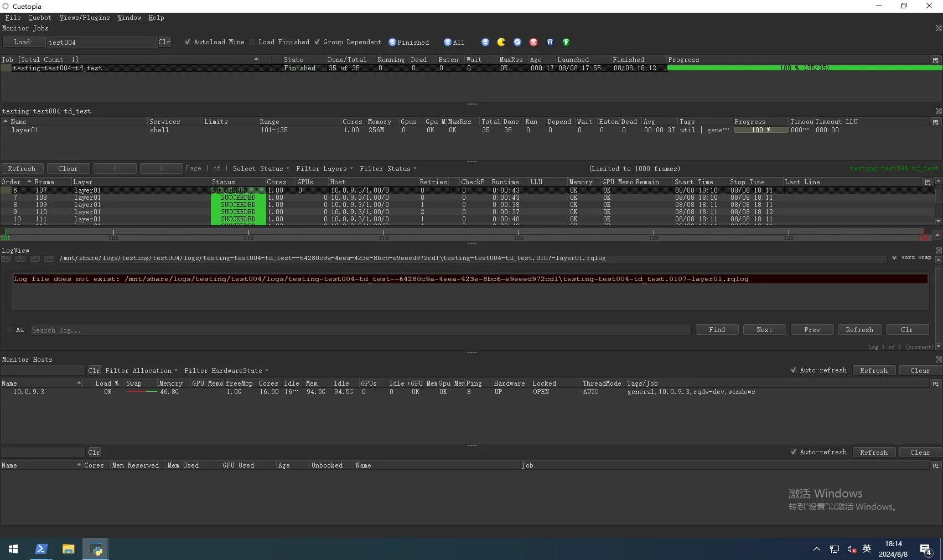Show hidden system tray icons
Image resolution: width=943 pixels, height=560 pixels.
point(817,549)
